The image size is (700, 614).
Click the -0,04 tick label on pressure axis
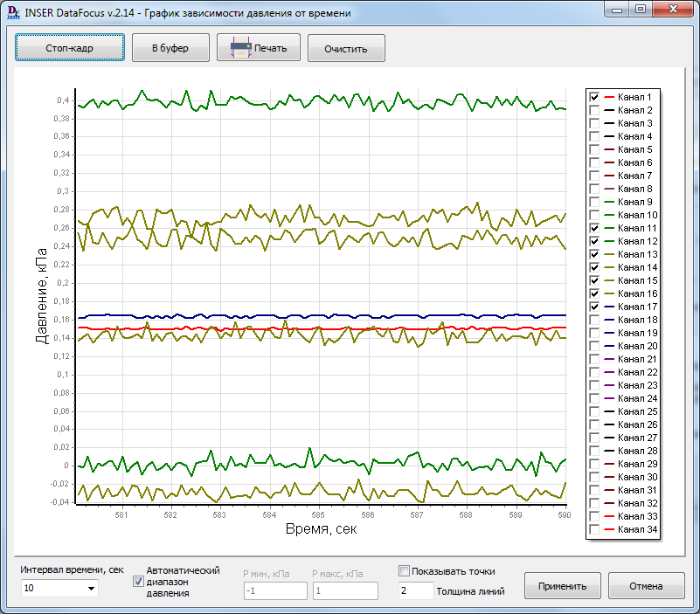[x=59, y=502]
